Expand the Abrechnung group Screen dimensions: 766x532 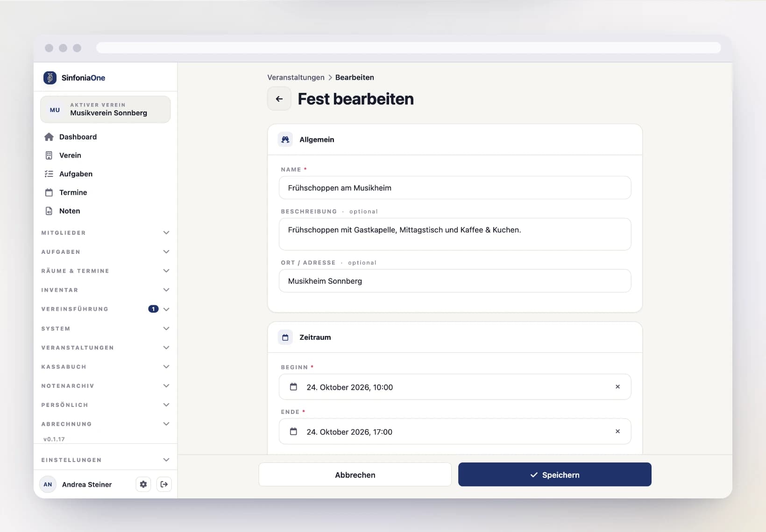(x=106, y=424)
